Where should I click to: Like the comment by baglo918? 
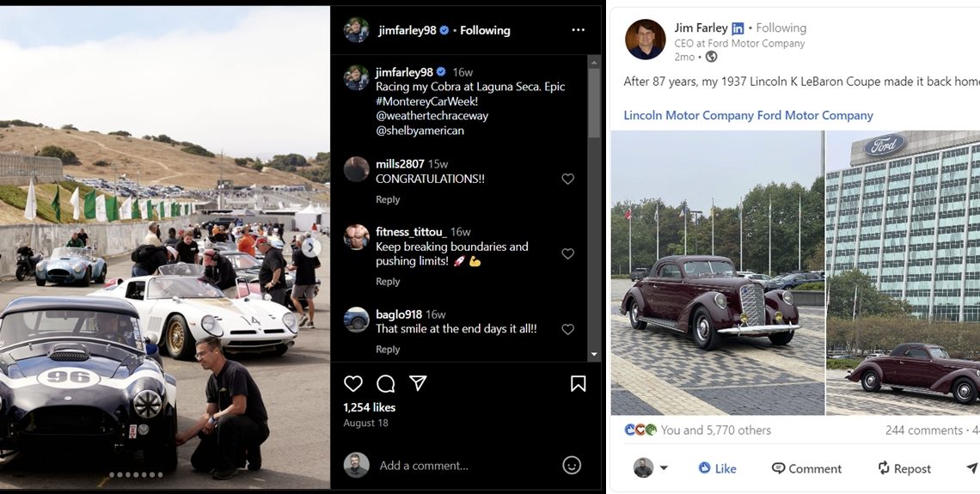pyautogui.click(x=567, y=329)
